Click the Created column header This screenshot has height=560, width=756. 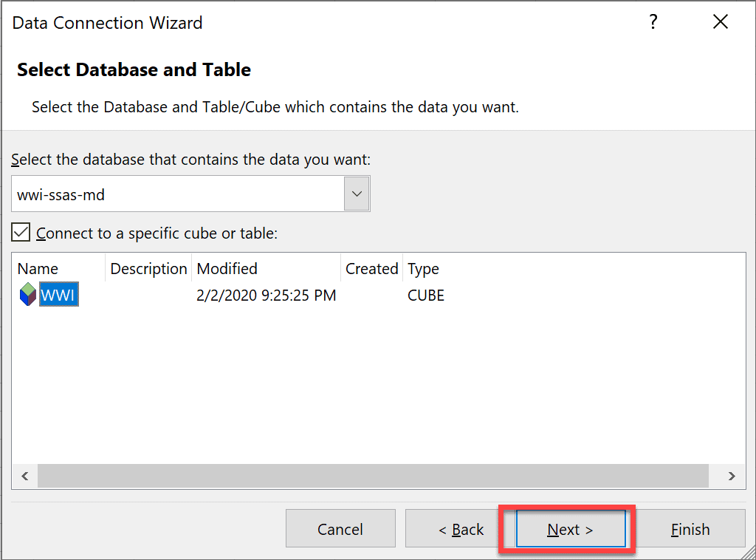(x=371, y=269)
